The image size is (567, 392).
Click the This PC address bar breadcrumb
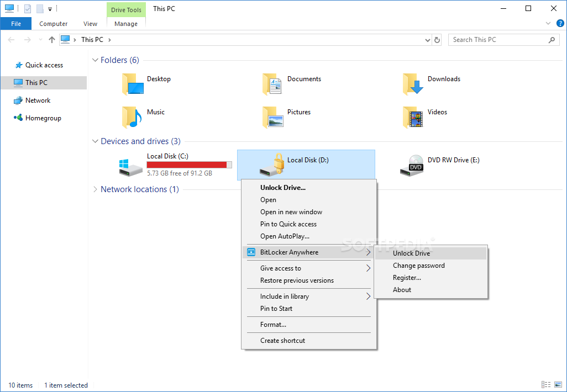point(92,40)
